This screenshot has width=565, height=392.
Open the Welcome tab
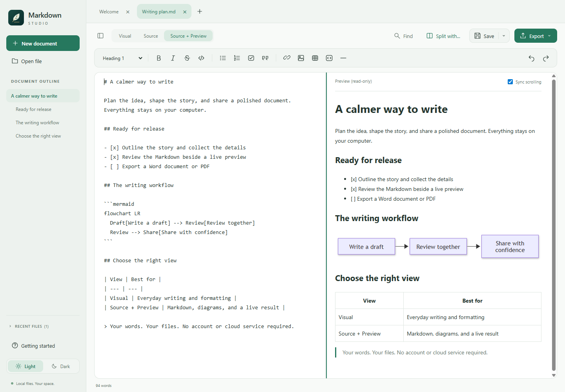[x=109, y=12]
